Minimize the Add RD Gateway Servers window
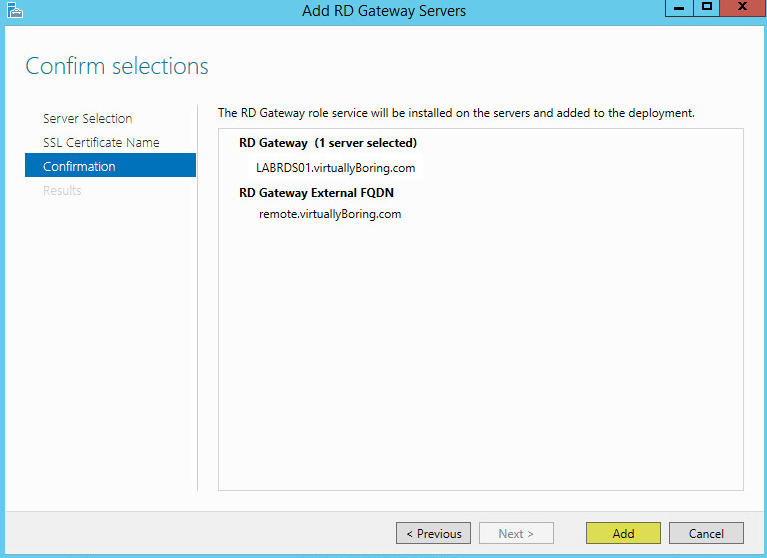Viewport: 767px width, 558px height. [677, 8]
